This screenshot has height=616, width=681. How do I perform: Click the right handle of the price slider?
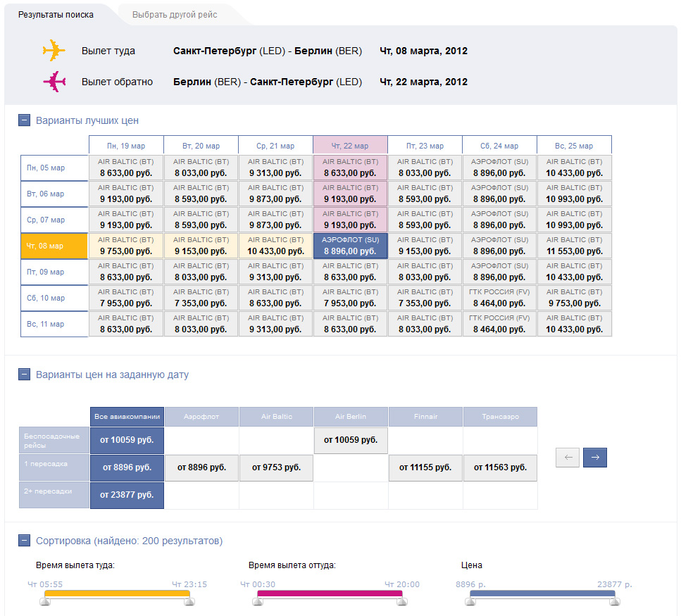pos(616,601)
